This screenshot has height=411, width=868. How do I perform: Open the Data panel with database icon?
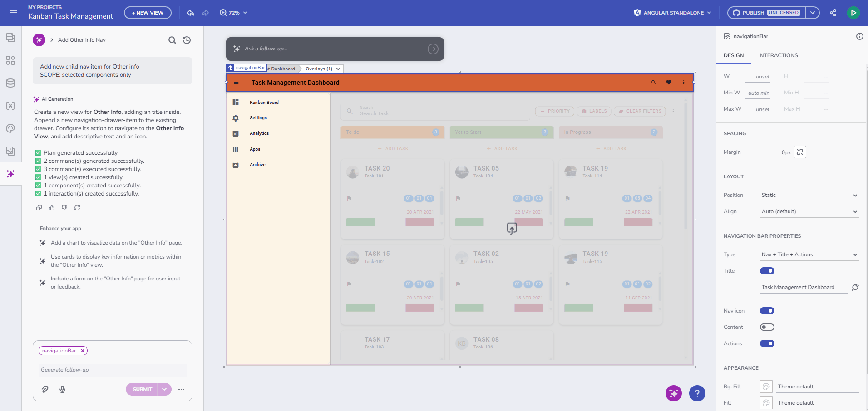(10, 83)
